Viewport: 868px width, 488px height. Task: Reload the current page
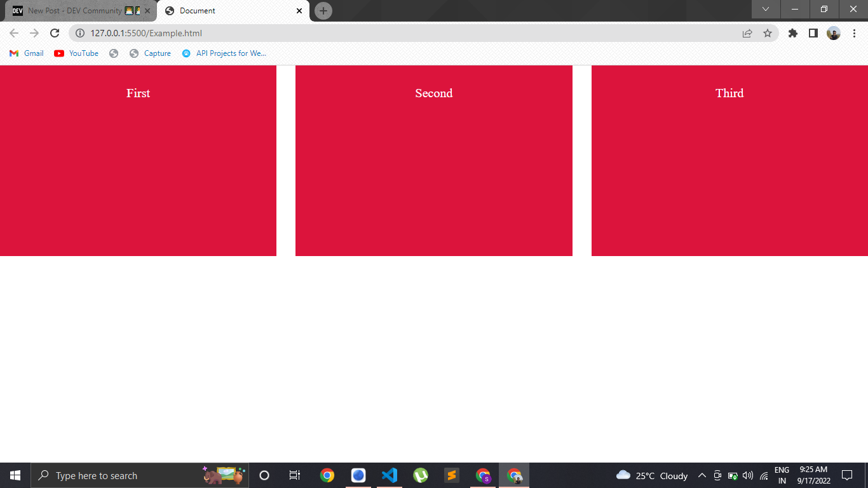point(55,33)
